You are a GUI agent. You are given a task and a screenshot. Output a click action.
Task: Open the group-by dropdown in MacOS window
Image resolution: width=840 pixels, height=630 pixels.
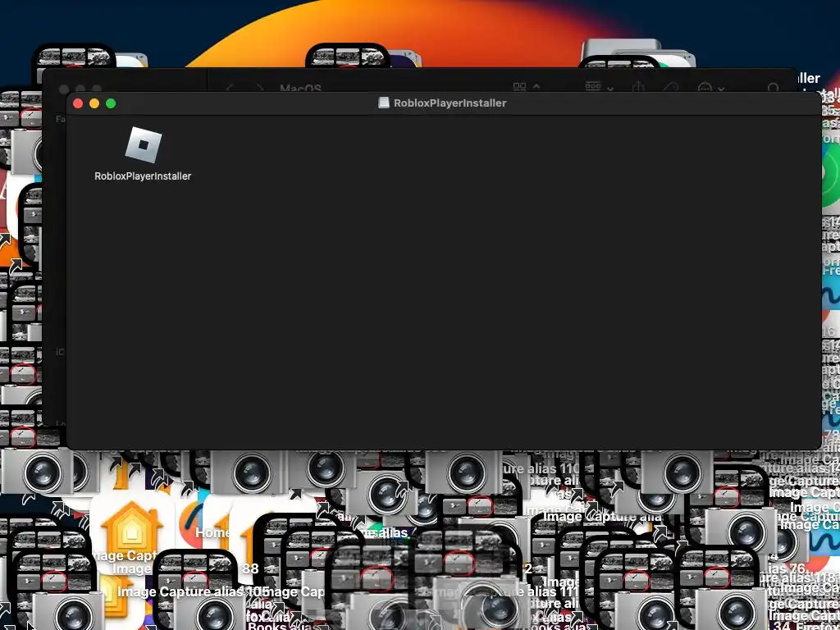pos(599,87)
